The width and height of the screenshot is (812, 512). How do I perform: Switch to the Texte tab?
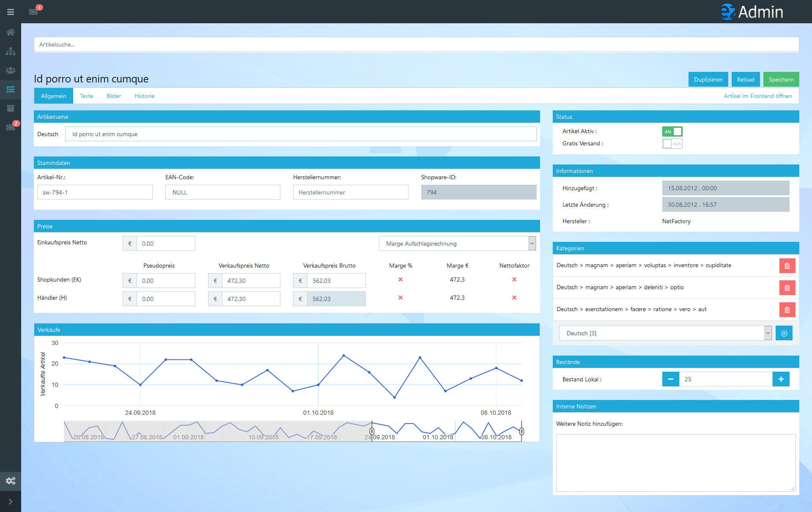pos(86,96)
